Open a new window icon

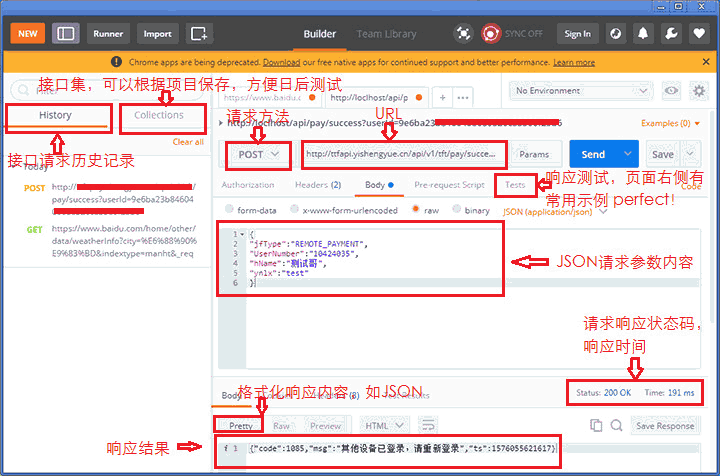[x=199, y=34]
